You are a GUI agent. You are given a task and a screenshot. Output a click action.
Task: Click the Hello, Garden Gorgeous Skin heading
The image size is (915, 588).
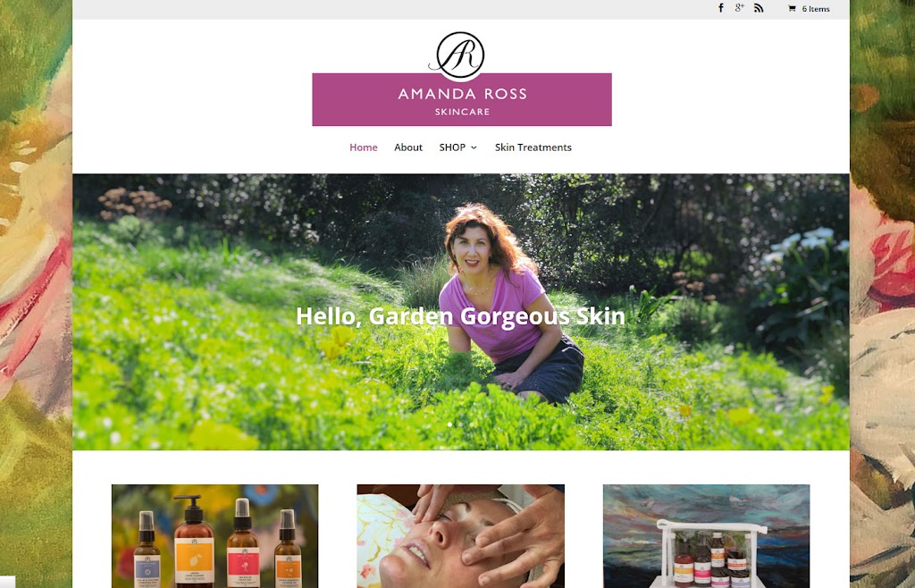(460, 316)
